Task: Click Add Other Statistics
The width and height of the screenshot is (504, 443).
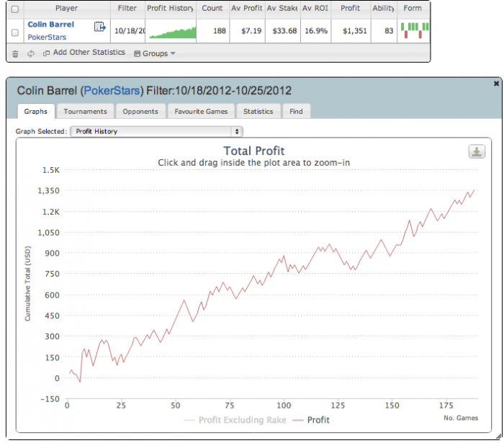Action: point(89,53)
